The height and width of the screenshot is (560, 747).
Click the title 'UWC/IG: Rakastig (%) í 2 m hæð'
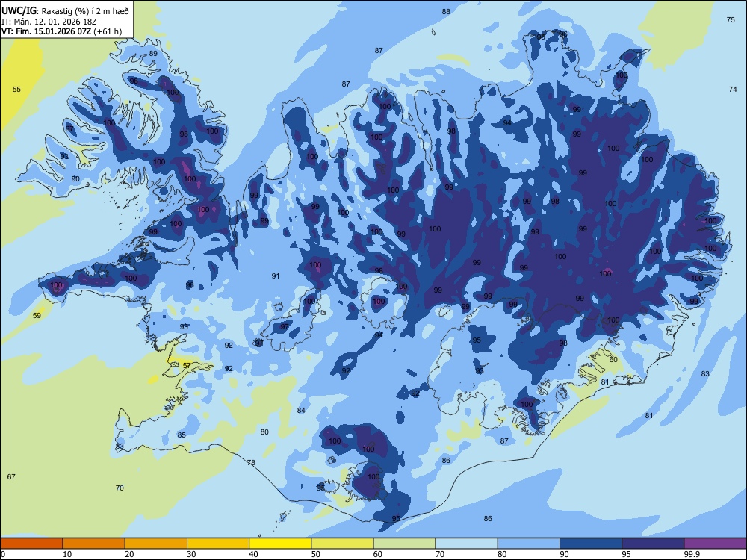point(65,11)
